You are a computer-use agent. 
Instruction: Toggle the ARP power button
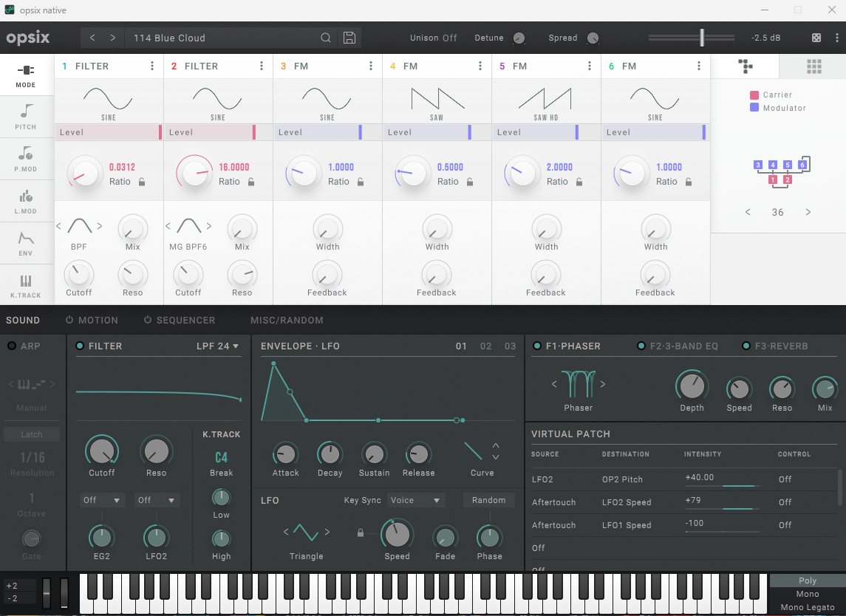coord(11,346)
